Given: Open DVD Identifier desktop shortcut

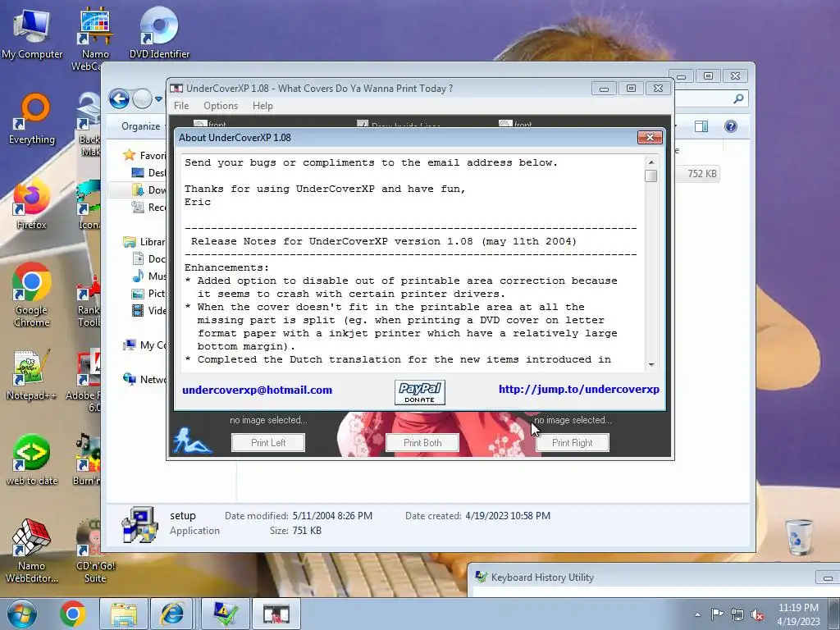Looking at the screenshot, I should 159,33.
